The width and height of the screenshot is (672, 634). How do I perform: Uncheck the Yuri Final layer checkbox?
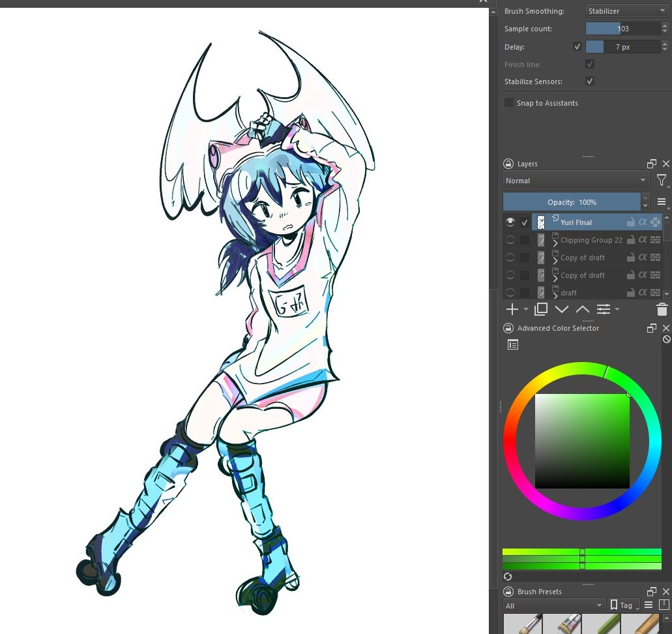click(x=525, y=222)
